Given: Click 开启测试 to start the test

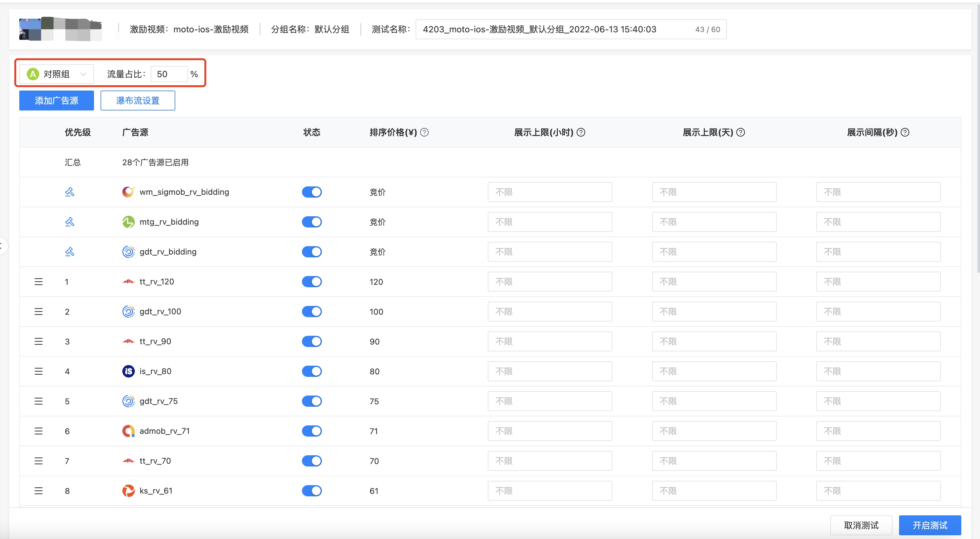Looking at the screenshot, I should [929, 525].
